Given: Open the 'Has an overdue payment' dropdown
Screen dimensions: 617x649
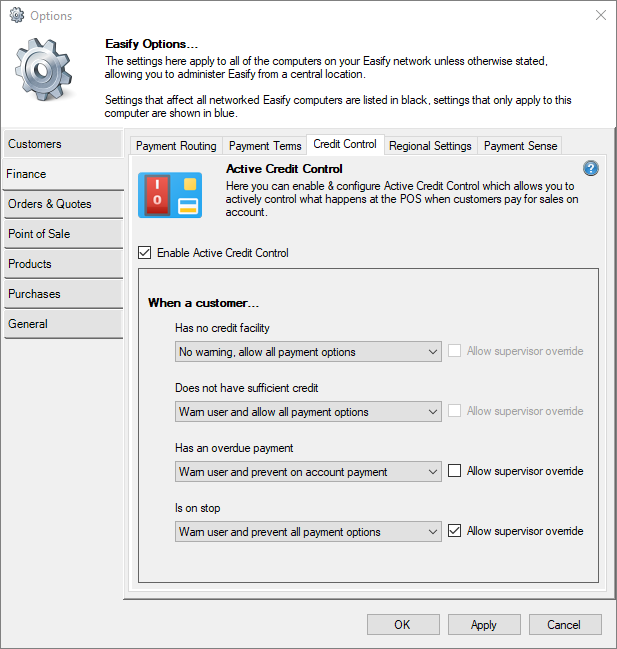Looking at the screenshot, I should (x=307, y=472).
